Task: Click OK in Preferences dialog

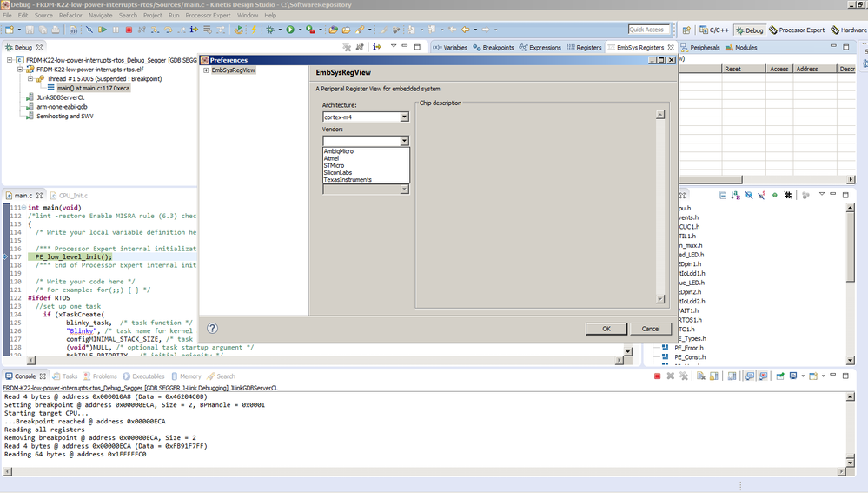Action: coord(606,329)
